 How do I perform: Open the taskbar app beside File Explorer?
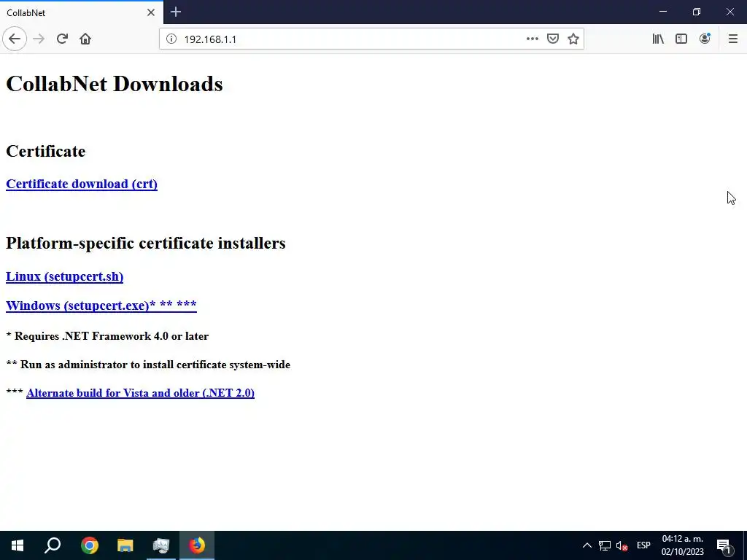click(161, 545)
